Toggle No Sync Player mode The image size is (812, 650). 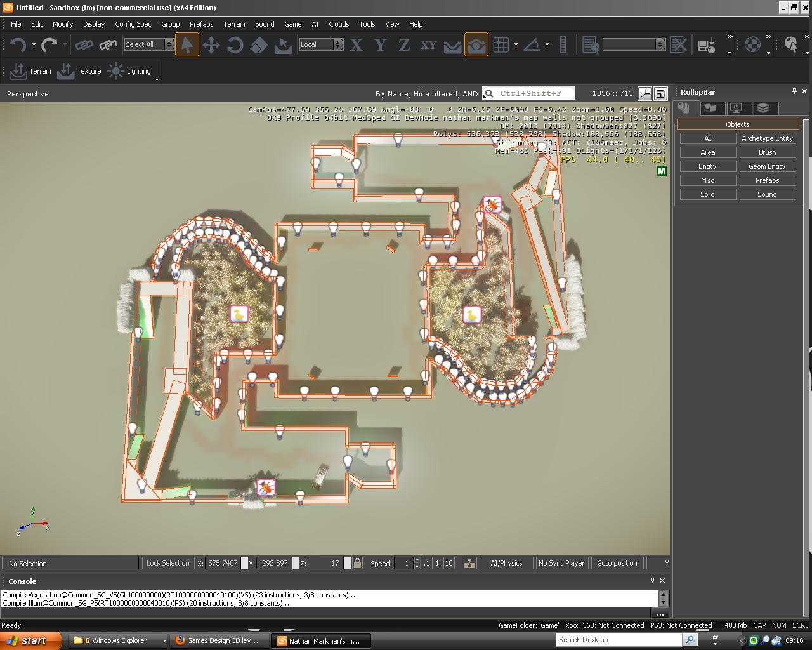click(561, 562)
